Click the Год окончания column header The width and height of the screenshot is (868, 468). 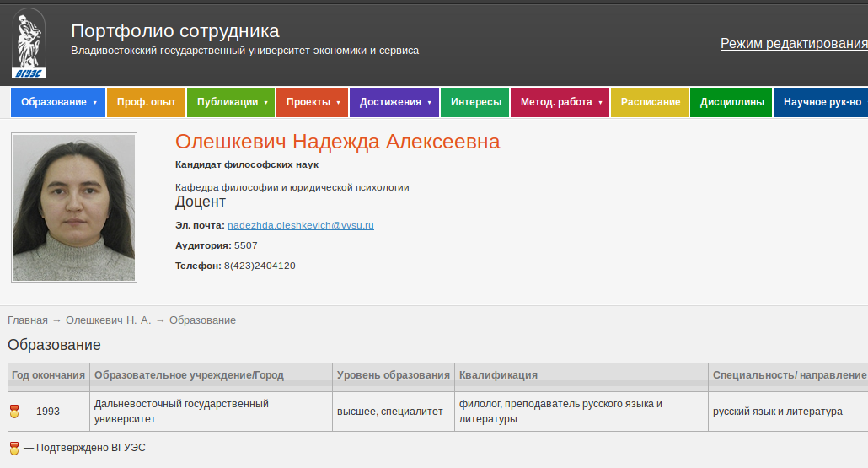[49, 375]
